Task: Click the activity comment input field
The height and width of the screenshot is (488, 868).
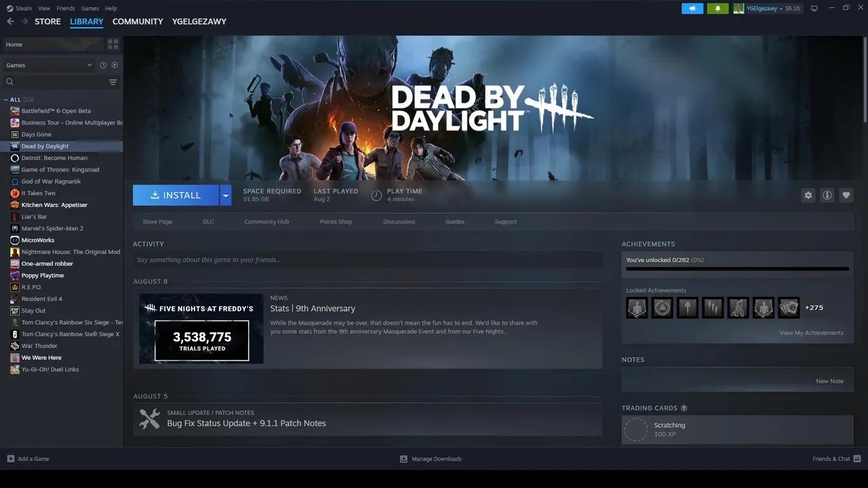Action: point(368,260)
